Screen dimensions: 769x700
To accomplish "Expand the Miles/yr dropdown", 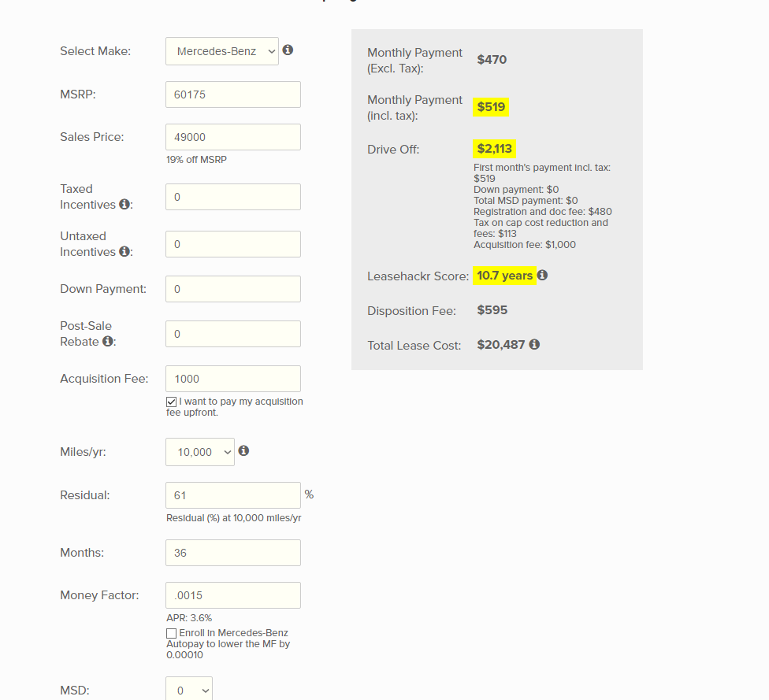I will point(200,452).
